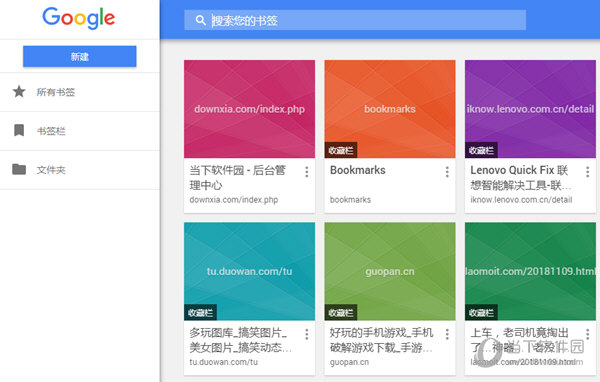600x382 pixels.
Task: Open the dark green laomoit.com thumbnail
Action: tap(530, 271)
